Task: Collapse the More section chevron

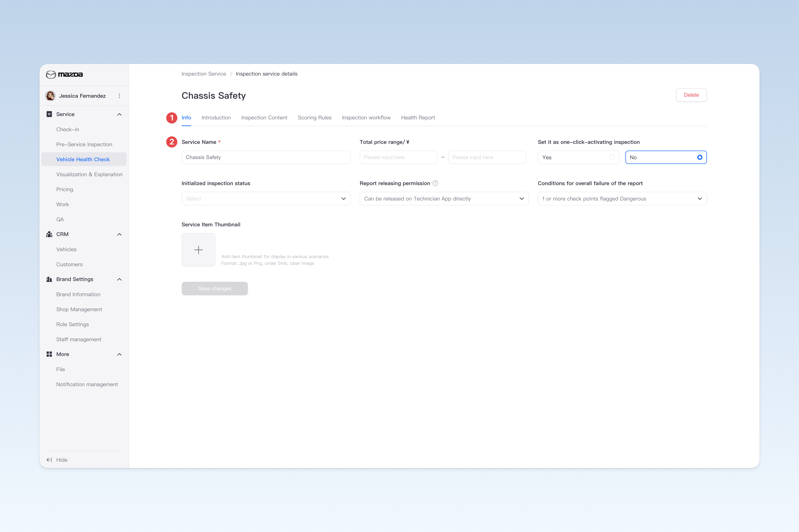Action: [x=119, y=354]
